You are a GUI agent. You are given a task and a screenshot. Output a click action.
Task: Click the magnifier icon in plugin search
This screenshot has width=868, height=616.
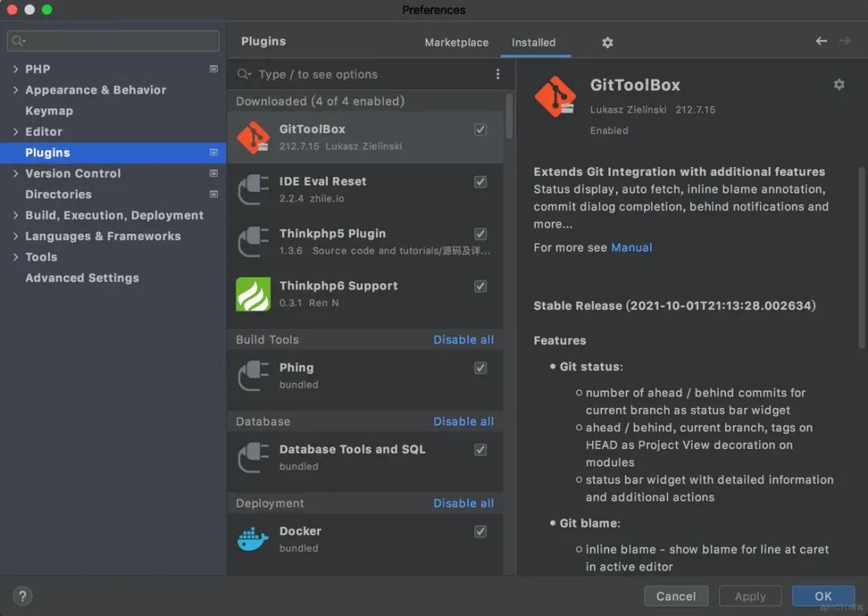[x=244, y=74]
